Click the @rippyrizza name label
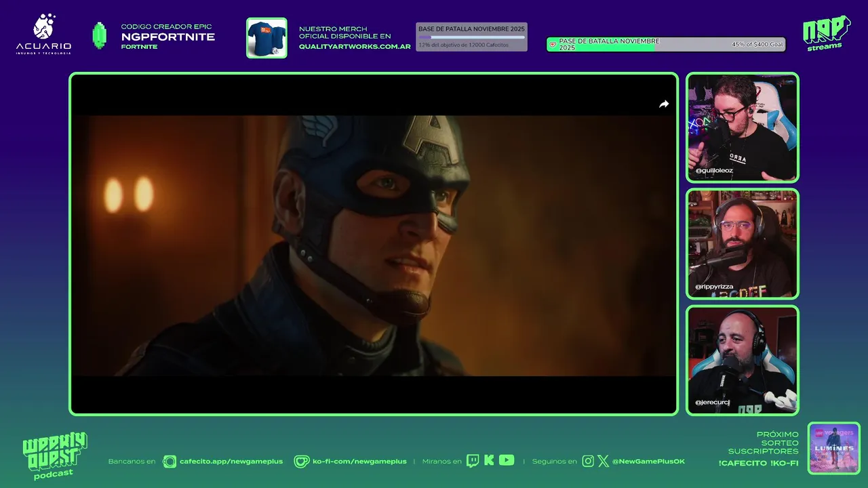The height and width of the screenshot is (488, 868). (x=713, y=287)
